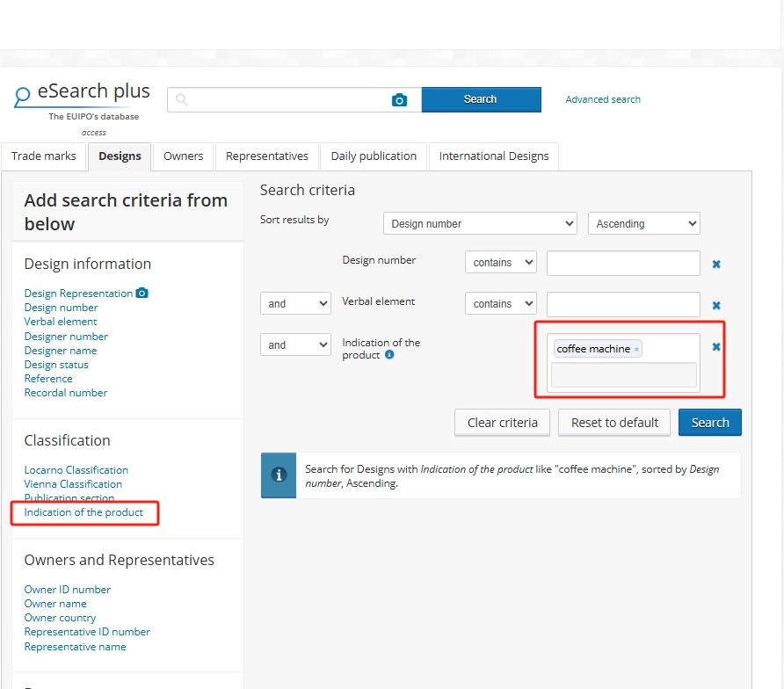This screenshot has height=689, width=784.
Task: Click the camera icon beside Design Representation
Action: (x=142, y=294)
